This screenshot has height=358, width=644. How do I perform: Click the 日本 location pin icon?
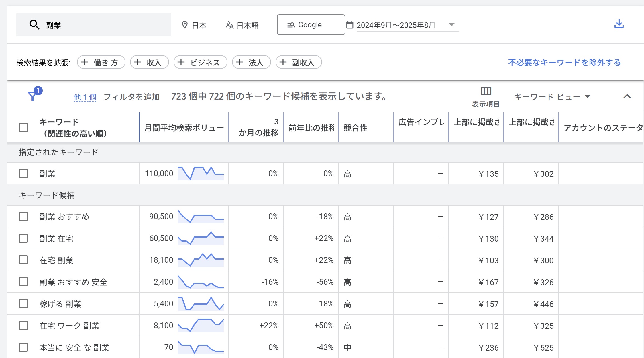(x=185, y=25)
